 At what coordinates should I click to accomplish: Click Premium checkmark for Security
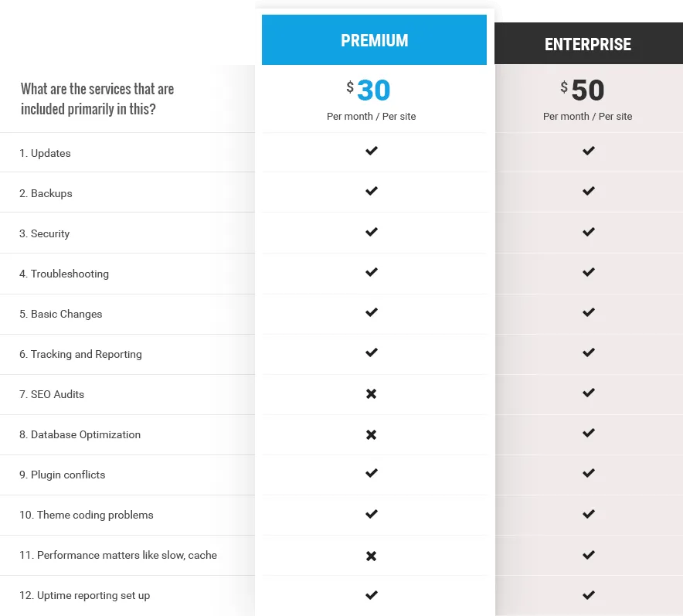tap(372, 232)
